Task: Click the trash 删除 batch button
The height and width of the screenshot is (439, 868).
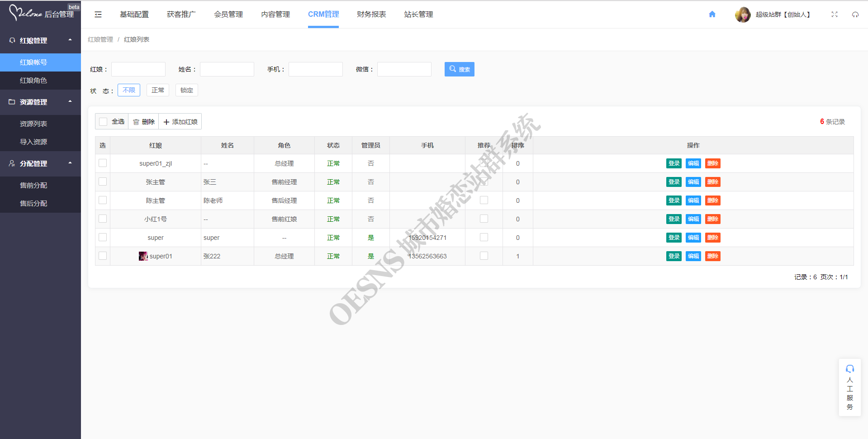Action: pyautogui.click(x=143, y=122)
